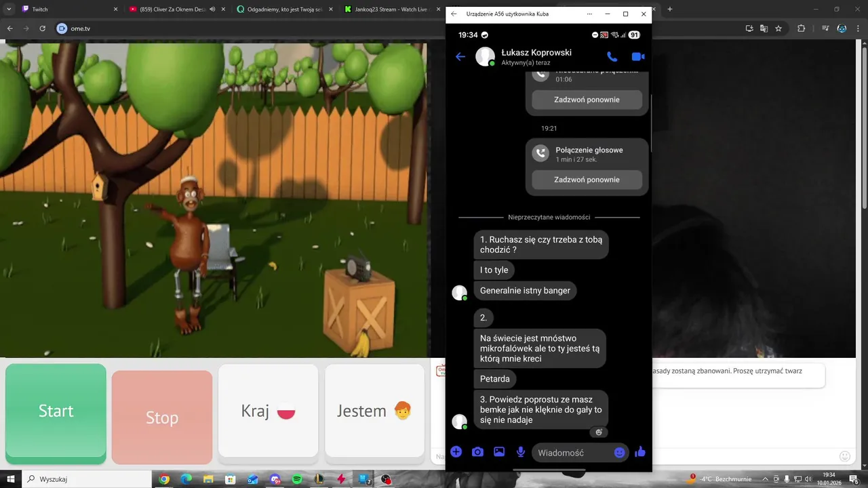Open the Chrome profile avatar
Screen dimensions: 868x488
[842, 28]
